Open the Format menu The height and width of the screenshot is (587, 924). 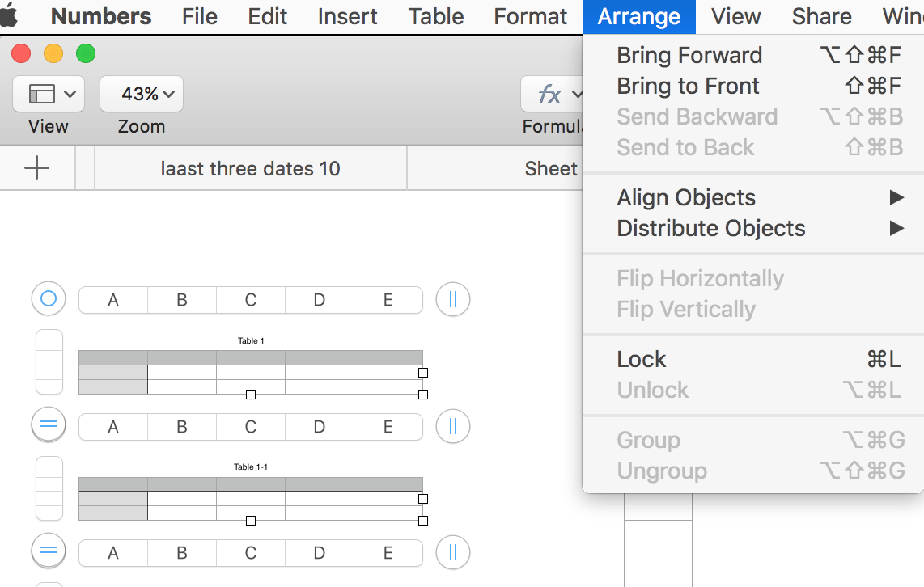(x=530, y=16)
